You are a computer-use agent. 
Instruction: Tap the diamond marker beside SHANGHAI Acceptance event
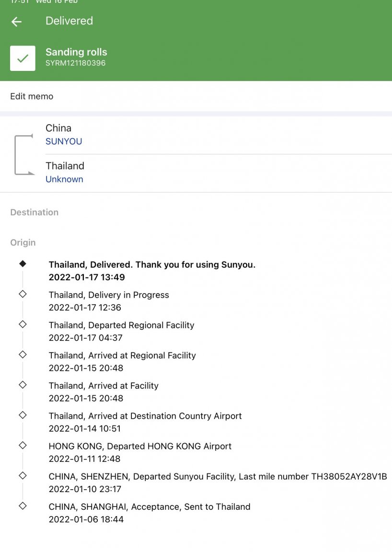(x=23, y=506)
